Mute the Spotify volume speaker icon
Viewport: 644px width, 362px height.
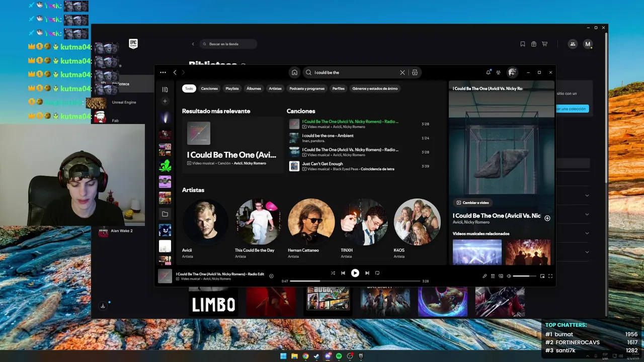(x=509, y=276)
